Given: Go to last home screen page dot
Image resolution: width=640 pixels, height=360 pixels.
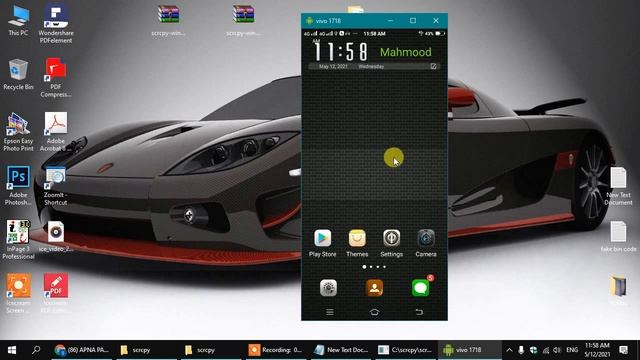Looking at the screenshot, I should (x=384, y=267).
